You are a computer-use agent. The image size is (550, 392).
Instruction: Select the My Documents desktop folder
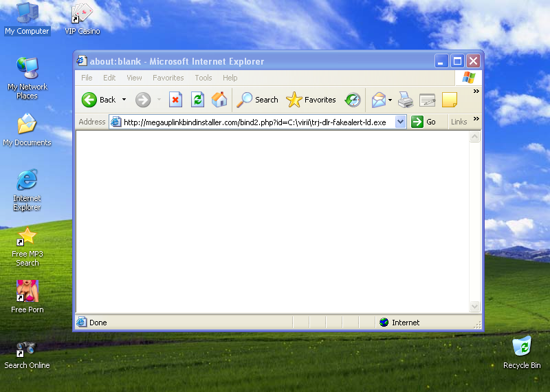[27, 130]
